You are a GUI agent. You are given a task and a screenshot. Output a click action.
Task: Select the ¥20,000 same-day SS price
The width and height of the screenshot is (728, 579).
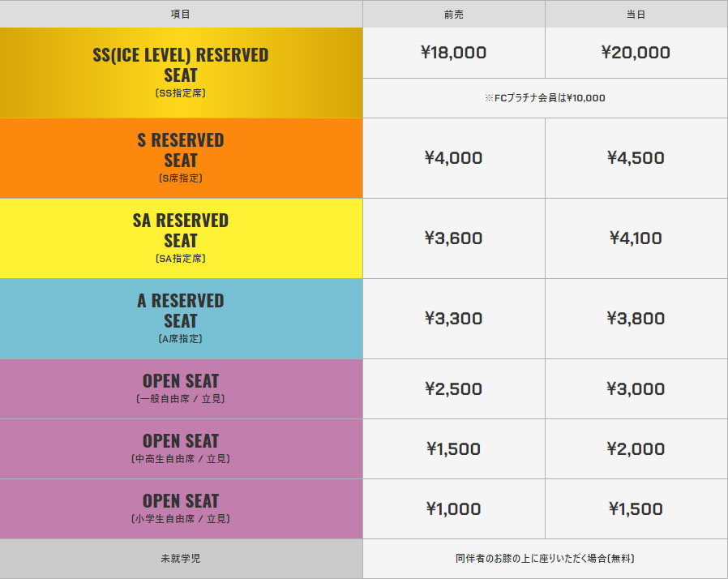636,53
